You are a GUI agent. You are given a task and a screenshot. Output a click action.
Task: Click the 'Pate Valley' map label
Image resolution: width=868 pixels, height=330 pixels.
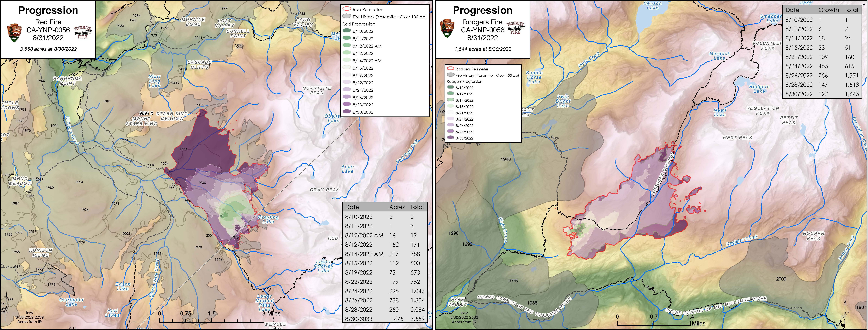[458, 302]
